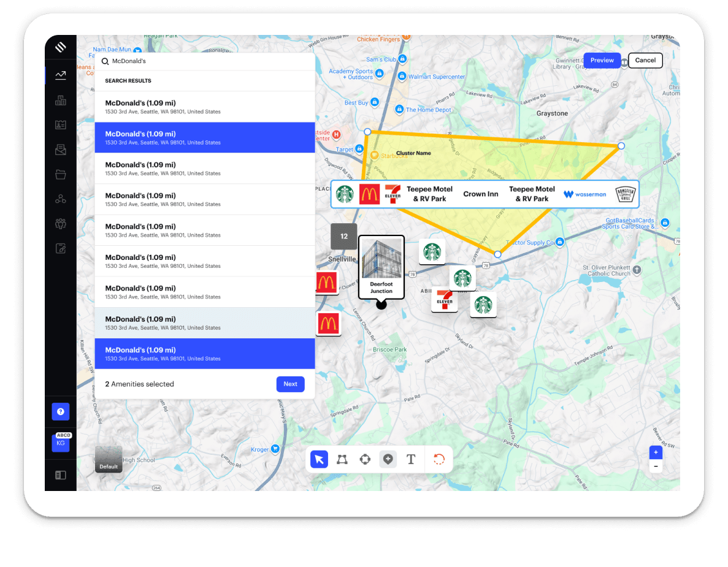Screen dimensions: 728x567
Task: Open the folder icon in sidebar
Action: (60, 175)
